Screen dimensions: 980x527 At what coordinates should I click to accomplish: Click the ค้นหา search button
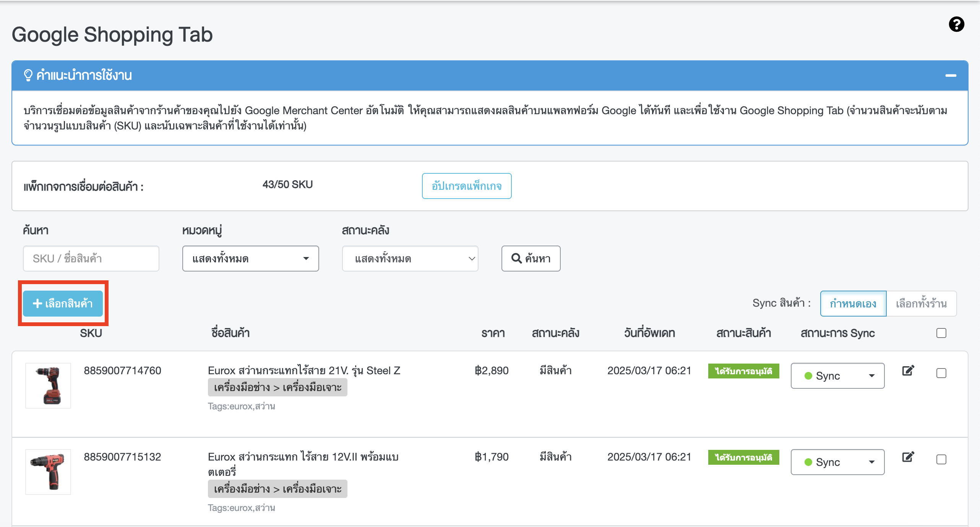pos(531,259)
